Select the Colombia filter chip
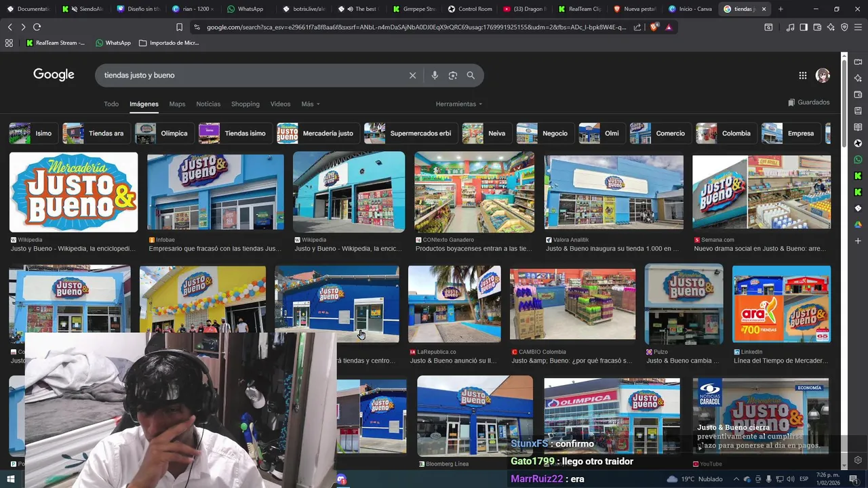Viewport: 868px width, 488px height. (x=726, y=134)
